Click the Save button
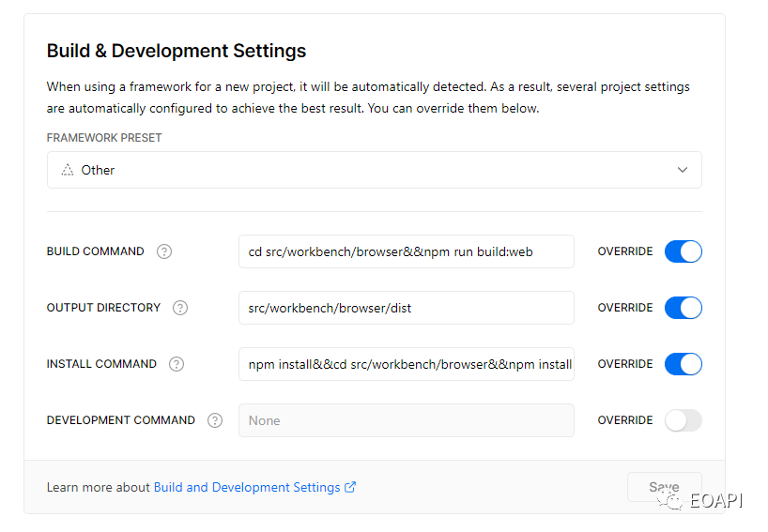The height and width of the screenshot is (532, 768). (x=664, y=487)
